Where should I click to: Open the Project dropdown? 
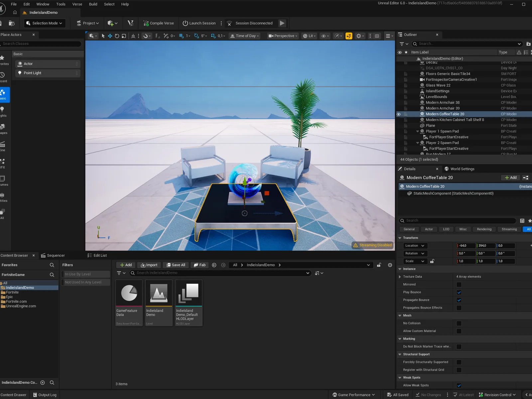click(x=88, y=23)
